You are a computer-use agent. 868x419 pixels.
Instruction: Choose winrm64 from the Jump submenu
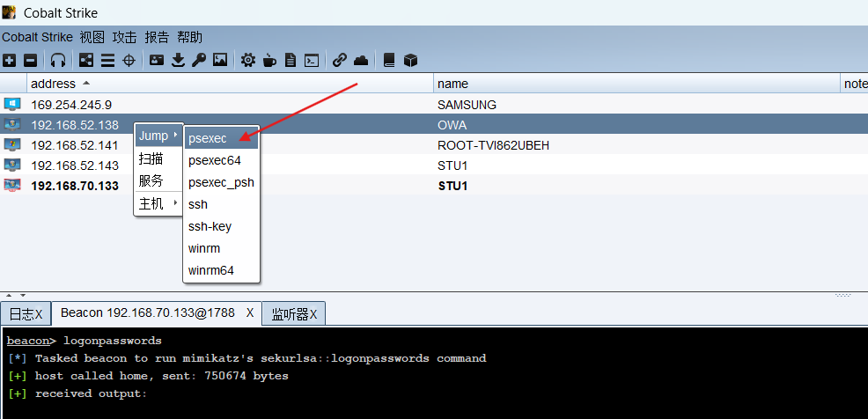(x=222, y=270)
